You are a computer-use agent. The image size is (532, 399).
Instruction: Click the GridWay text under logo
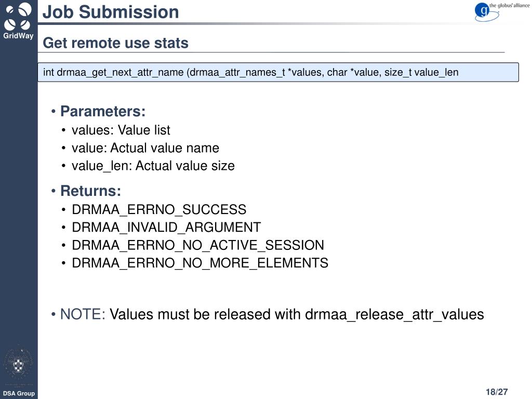[x=18, y=36]
